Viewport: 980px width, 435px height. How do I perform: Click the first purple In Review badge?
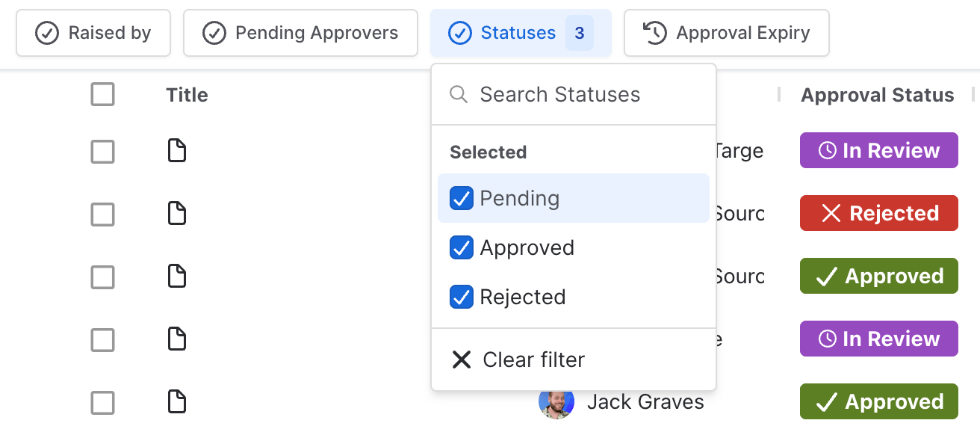(x=878, y=151)
